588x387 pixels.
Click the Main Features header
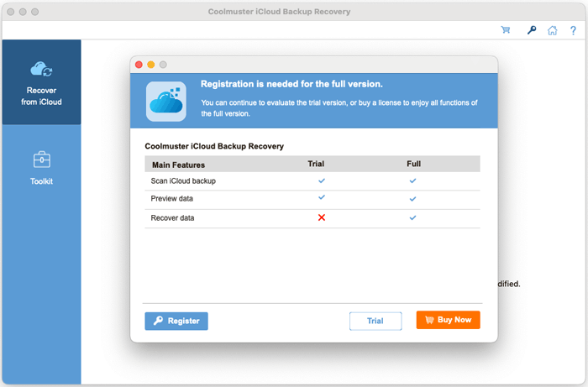pos(178,165)
